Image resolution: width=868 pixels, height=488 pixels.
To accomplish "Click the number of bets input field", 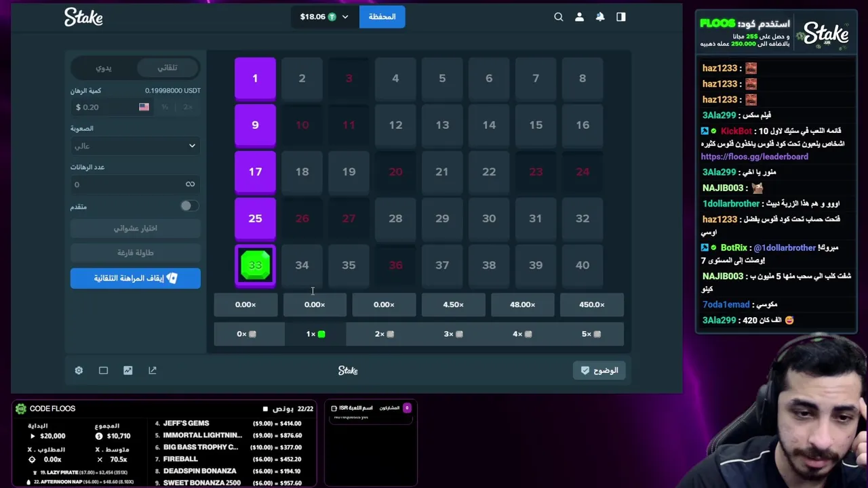I will (x=136, y=184).
